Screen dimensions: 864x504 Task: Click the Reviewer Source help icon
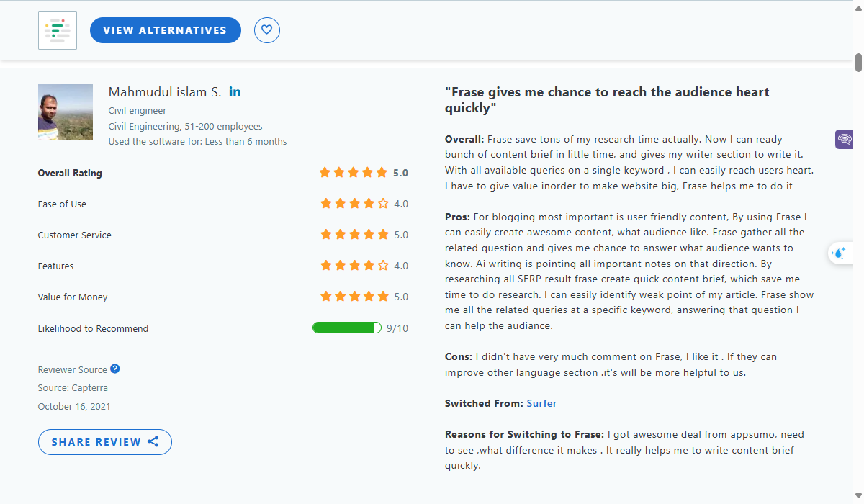[x=115, y=369]
